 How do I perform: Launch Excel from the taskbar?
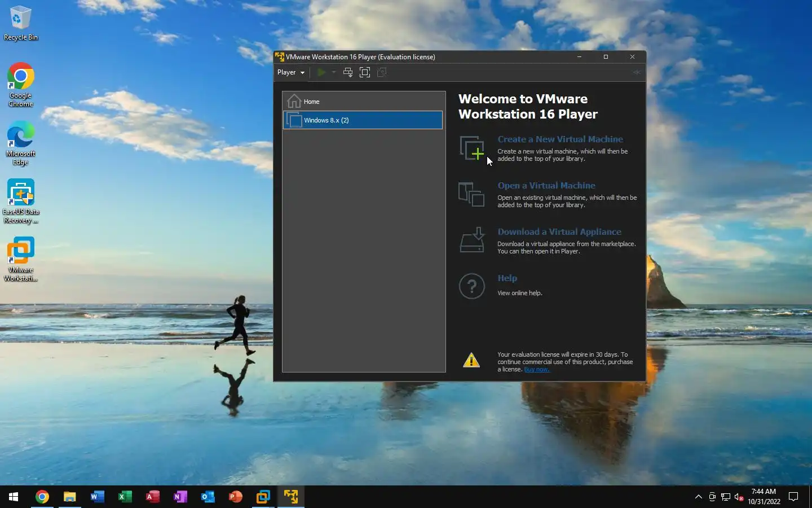tap(125, 497)
